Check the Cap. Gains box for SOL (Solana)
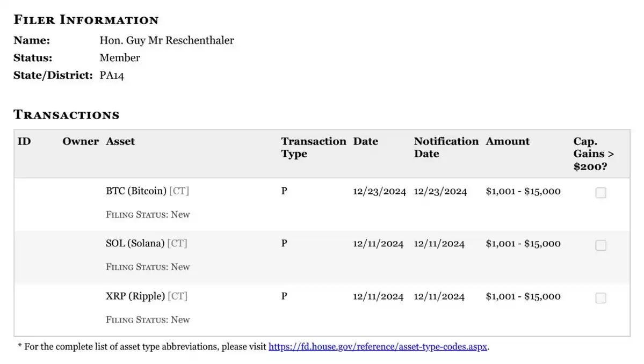Image resolution: width=644 pixels, height=364 pixels. tap(600, 245)
